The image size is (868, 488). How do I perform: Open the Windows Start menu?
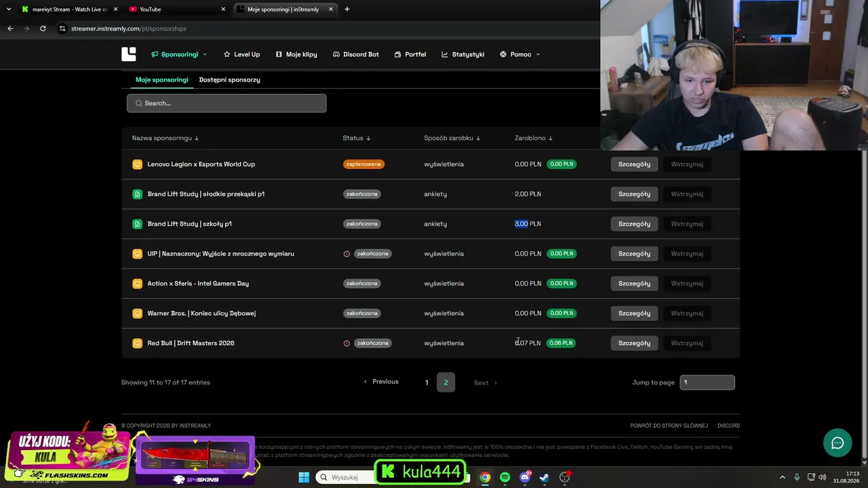(304, 477)
